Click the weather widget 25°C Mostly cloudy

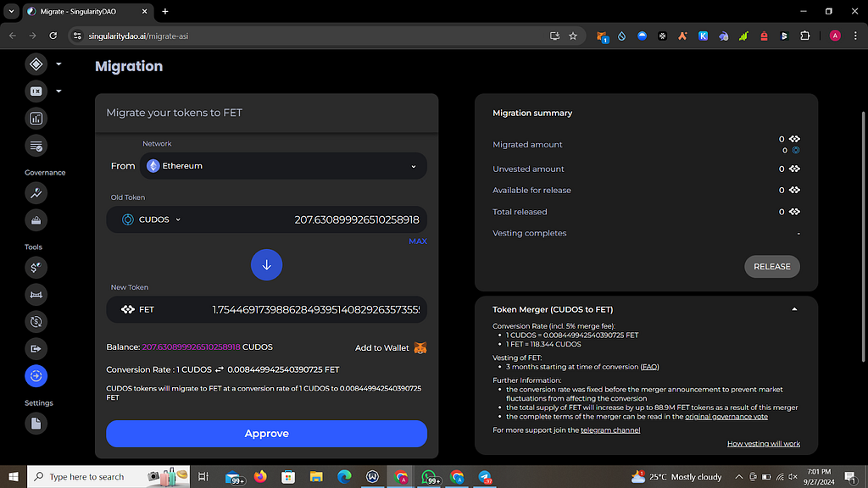point(676,476)
